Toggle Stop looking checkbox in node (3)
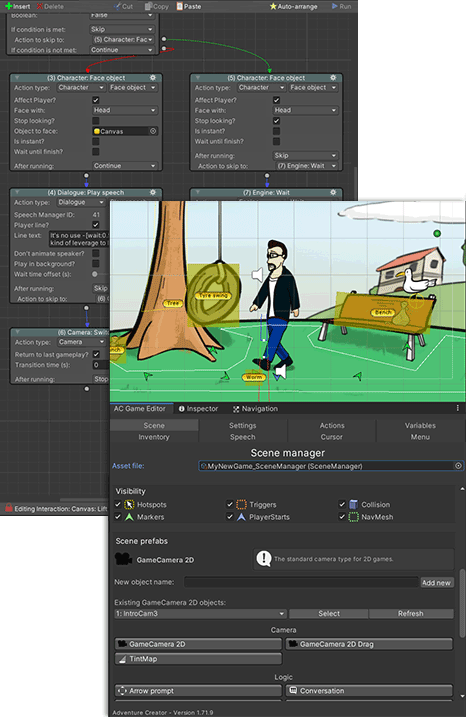 coord(96,121)
